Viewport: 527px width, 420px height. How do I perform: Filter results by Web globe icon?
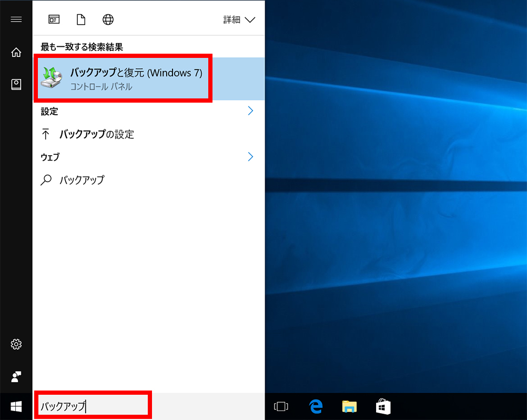click(108, 19)
